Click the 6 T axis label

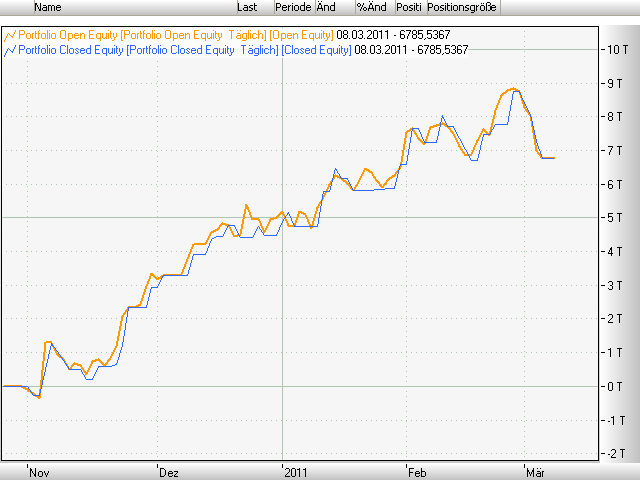point(615,184)
